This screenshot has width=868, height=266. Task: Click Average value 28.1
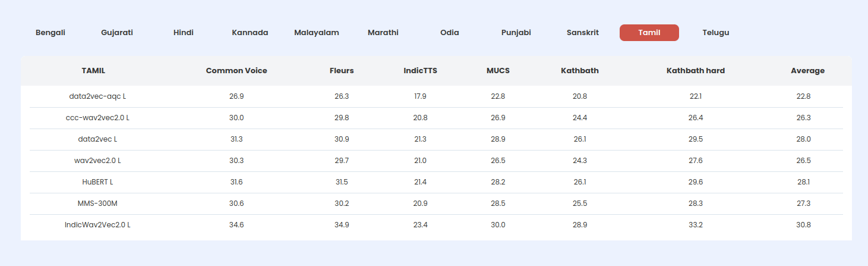pos(804,182)
